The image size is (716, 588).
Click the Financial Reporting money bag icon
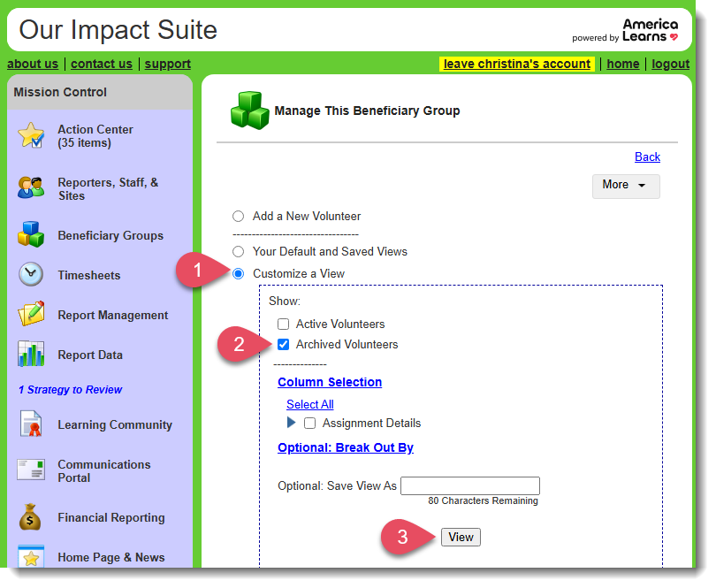30,517
